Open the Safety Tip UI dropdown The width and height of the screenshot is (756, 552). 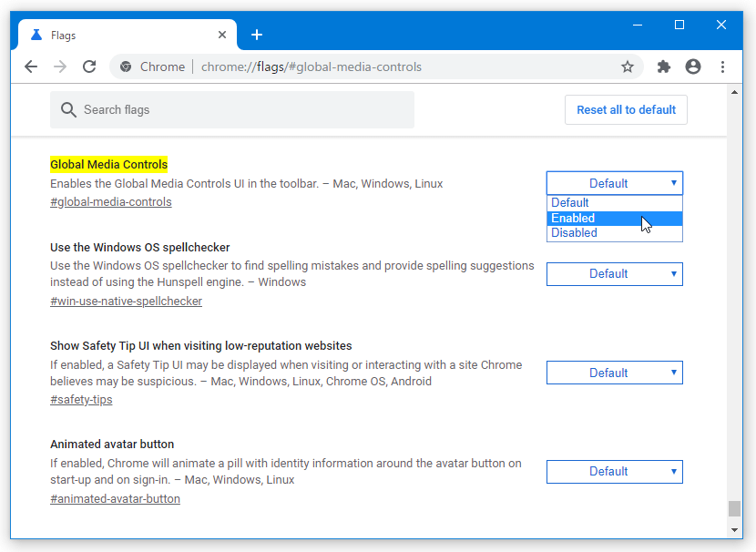(x=614, y=373)
